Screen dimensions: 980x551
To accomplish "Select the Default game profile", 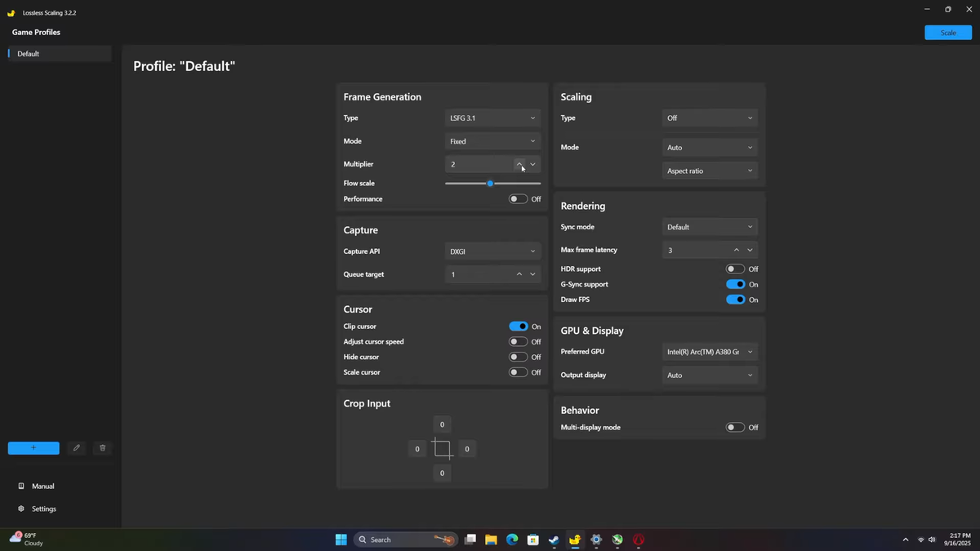I will pos(60,54).
